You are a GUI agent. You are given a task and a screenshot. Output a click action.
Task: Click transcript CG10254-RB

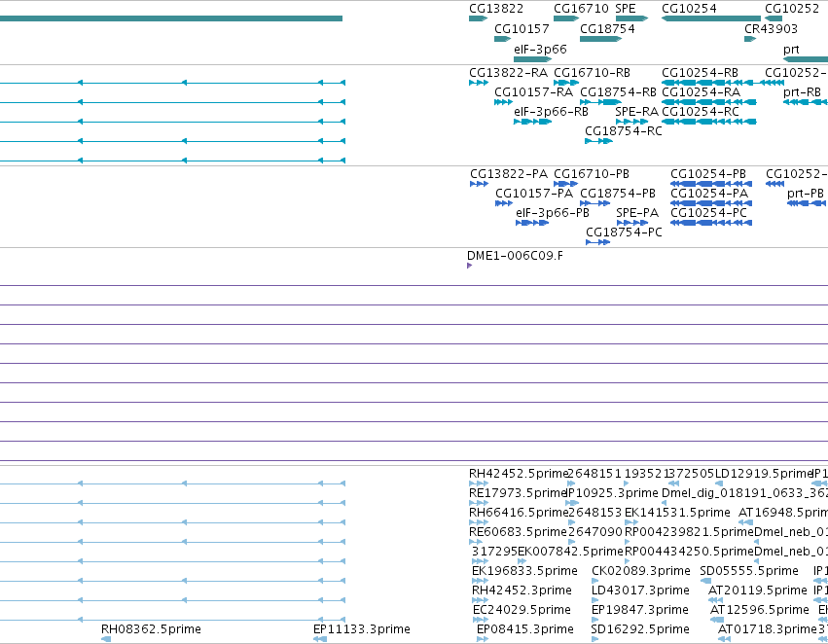click(x=707, y=83)
